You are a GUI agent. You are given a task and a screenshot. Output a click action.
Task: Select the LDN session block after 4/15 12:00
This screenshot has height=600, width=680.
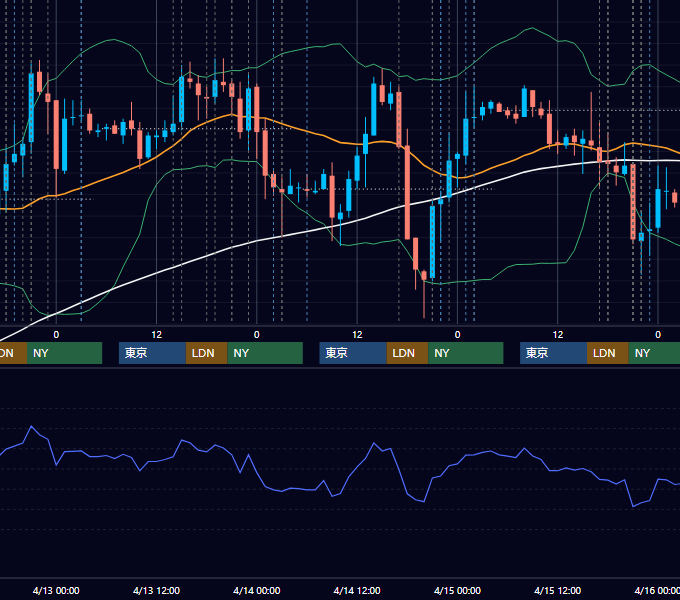click(608, 353)
